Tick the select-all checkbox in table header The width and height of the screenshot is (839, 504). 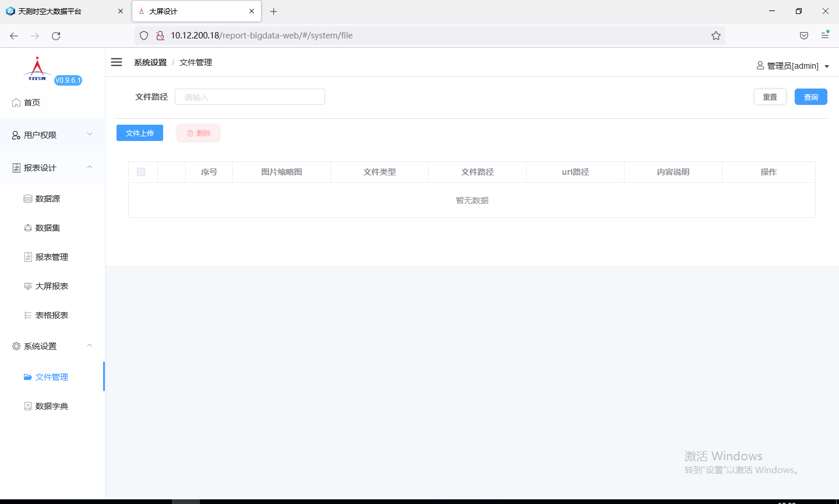pyautogui.click(x=141, y=172)
